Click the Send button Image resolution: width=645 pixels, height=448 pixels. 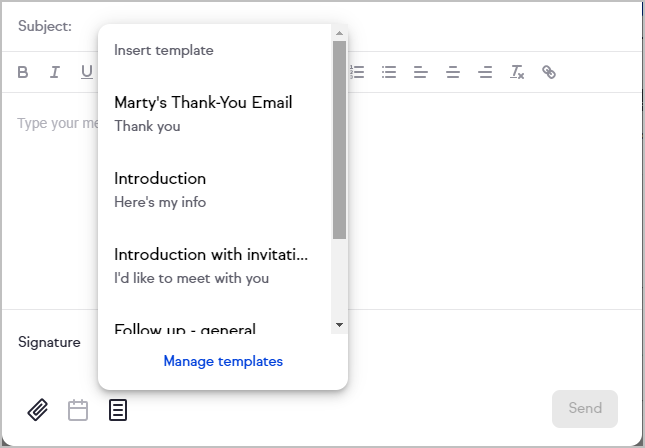click(585, 409)
